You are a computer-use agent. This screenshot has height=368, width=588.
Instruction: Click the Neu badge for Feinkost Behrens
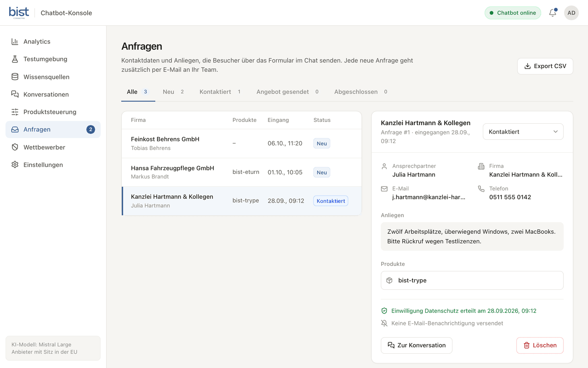(322, 144)
